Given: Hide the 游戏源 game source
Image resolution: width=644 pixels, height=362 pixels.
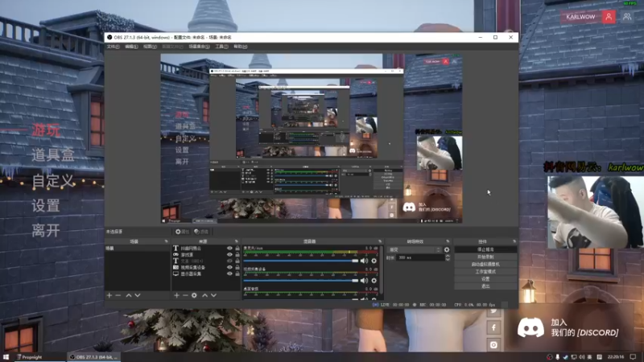Looking at the screenshot, I should (x=229, y=254).
